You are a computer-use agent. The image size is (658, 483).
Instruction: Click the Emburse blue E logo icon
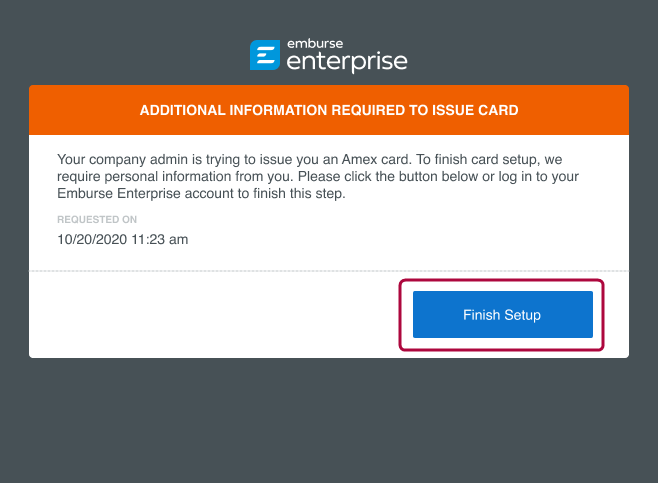pos(264,55)
